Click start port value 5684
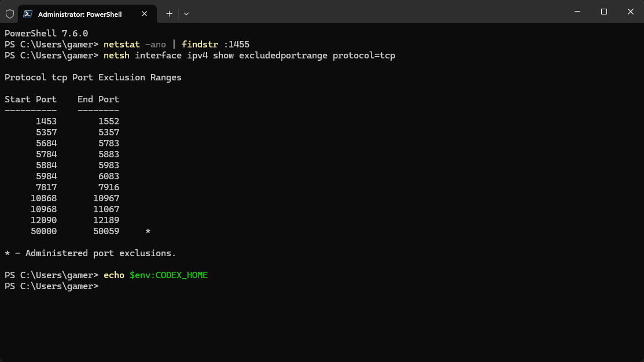 (46, 143)
